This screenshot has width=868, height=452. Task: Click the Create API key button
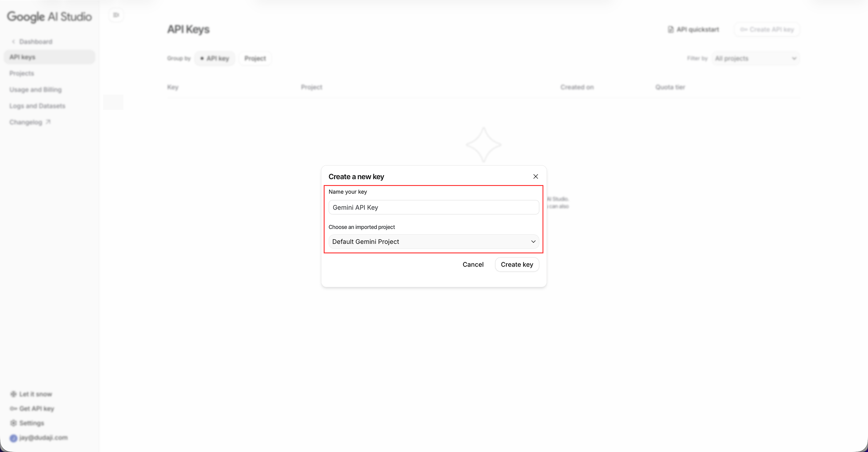pos(766,29)
